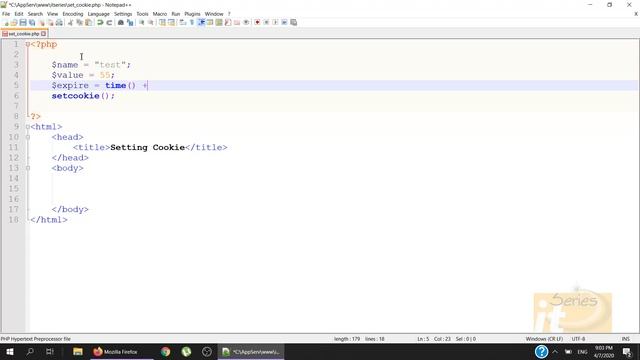The height and width of the screenshot is (360, 640).
Task: Close the set_cookie.php tab with its X
Action: tap(44, 34)
